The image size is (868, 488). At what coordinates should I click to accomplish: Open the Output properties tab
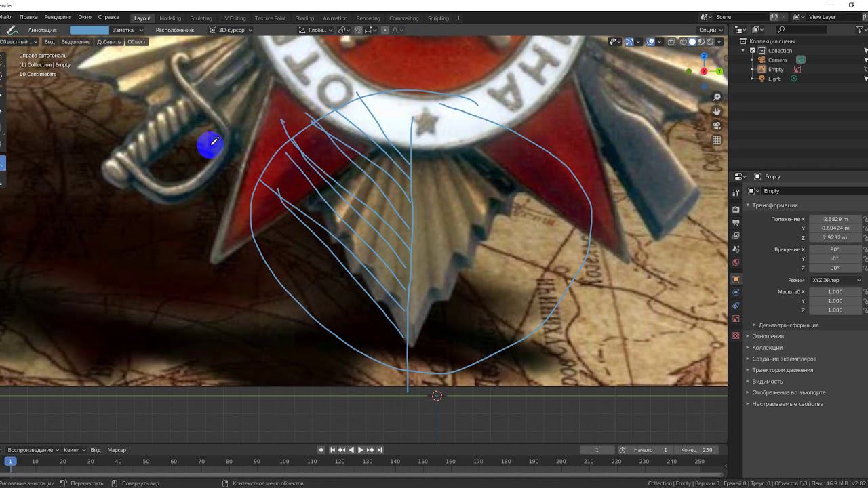(736, 222)
